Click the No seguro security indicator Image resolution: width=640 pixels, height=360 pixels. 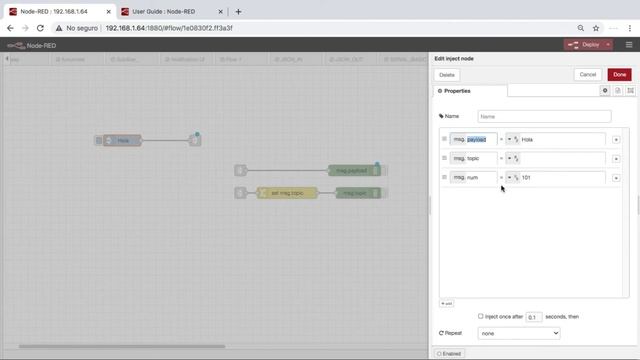(x=77, y=28)
